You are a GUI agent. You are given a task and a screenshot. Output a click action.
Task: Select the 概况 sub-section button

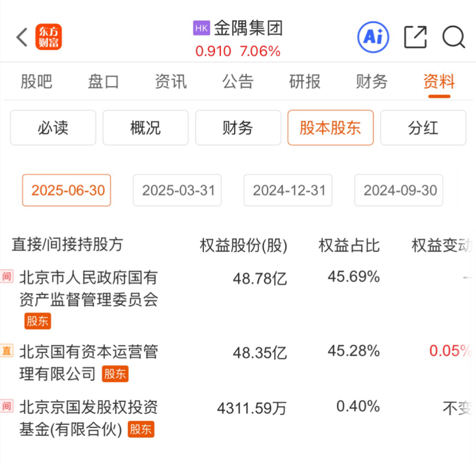click(x=145, y=127)
